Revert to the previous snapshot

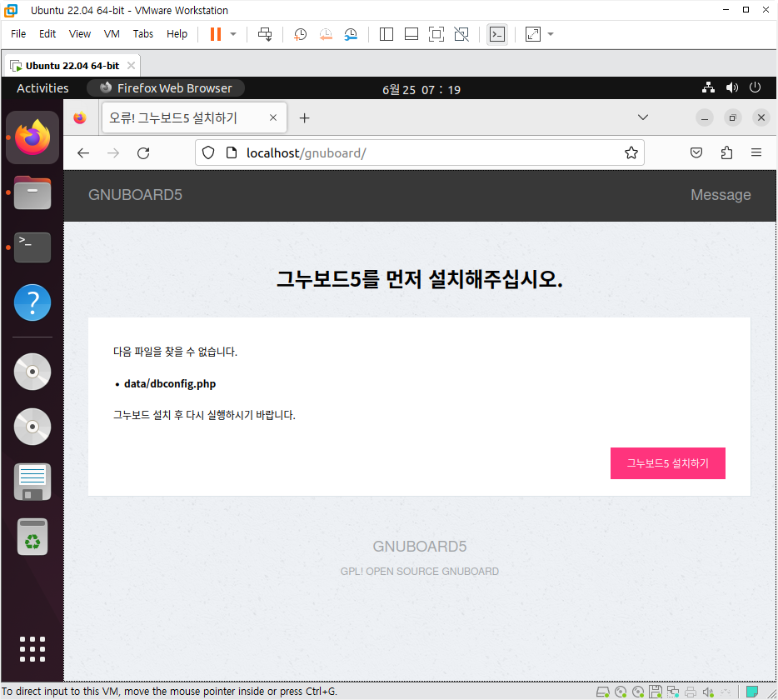point(326,34)
